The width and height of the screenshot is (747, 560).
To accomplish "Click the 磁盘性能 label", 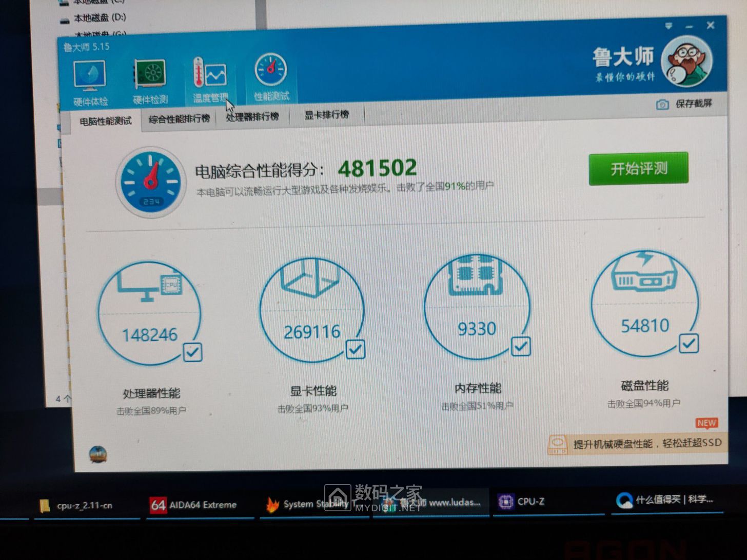I will (644, 386).
